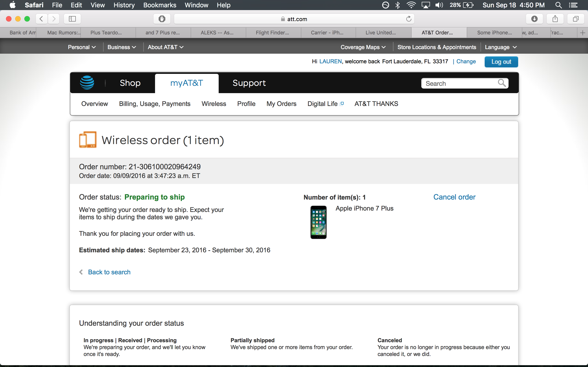The width and height of the screenshot is (588, 367).
Task: Open Safari's sidebar with the sidebar icon
Action: (72, 19)
